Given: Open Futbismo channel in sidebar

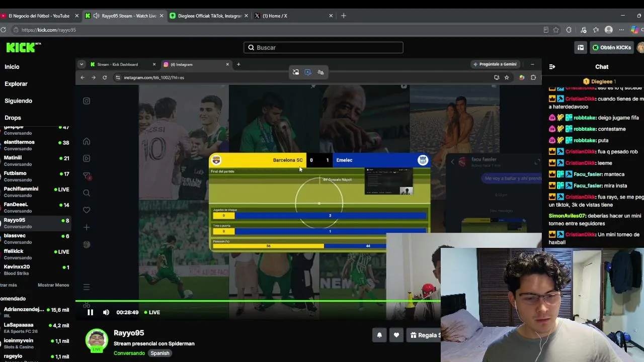Looking at the screenshot, I should [x=35, y=176].
